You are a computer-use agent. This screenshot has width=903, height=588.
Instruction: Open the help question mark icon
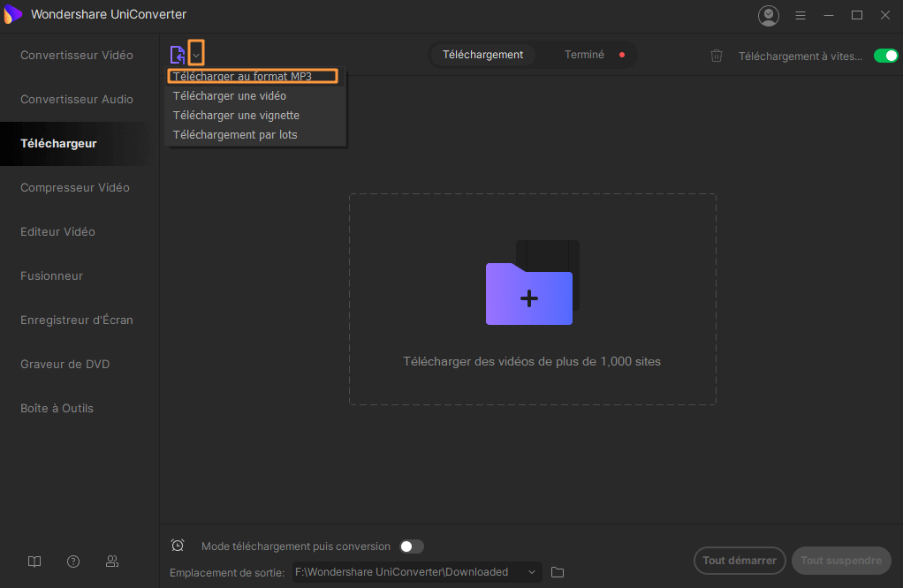tap(73, 562)
